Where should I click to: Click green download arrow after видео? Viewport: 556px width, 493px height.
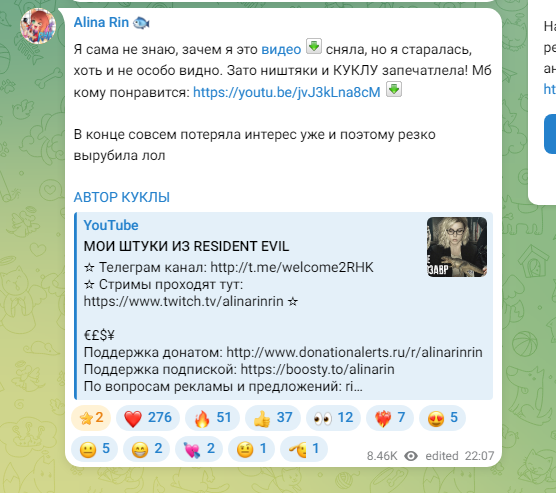[314, 46]
